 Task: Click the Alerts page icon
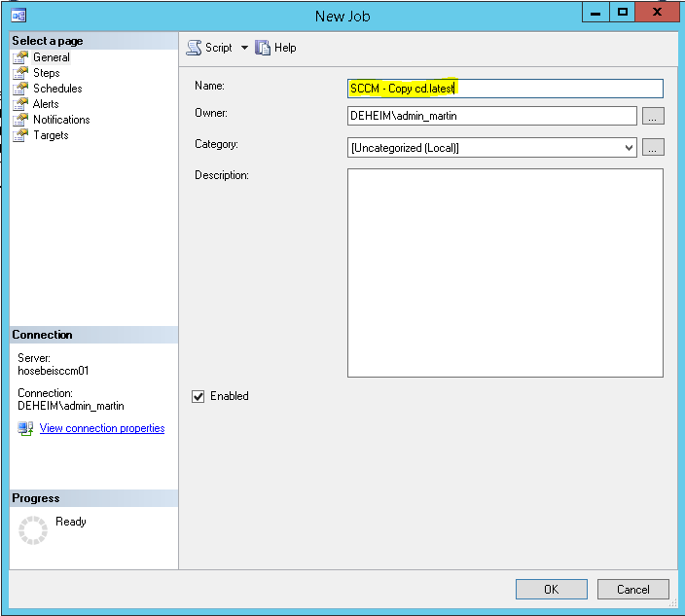click(20, 104)
